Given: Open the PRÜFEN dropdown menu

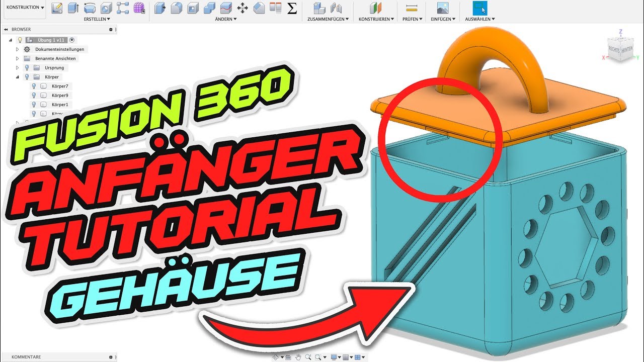Looking at the screenshot, I should coord(413,19).
